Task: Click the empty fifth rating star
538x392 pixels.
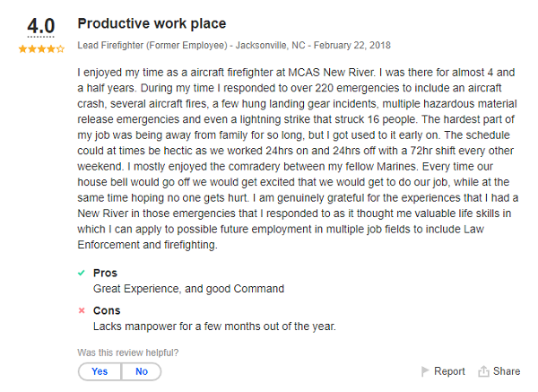Action: point(61,48)
